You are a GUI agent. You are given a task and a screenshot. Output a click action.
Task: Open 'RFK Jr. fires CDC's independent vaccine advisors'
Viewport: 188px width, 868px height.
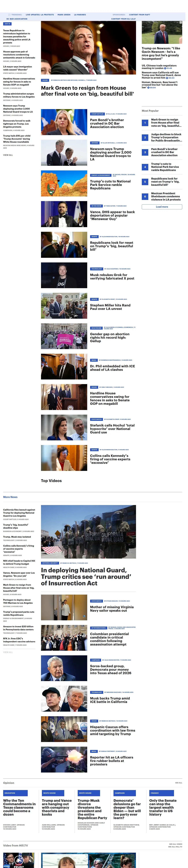19,640
